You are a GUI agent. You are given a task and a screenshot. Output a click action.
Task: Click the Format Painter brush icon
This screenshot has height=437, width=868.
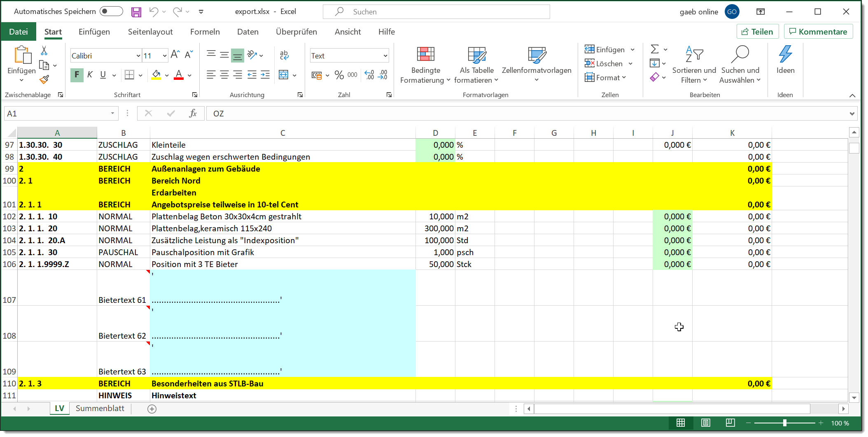click(44, 79)
